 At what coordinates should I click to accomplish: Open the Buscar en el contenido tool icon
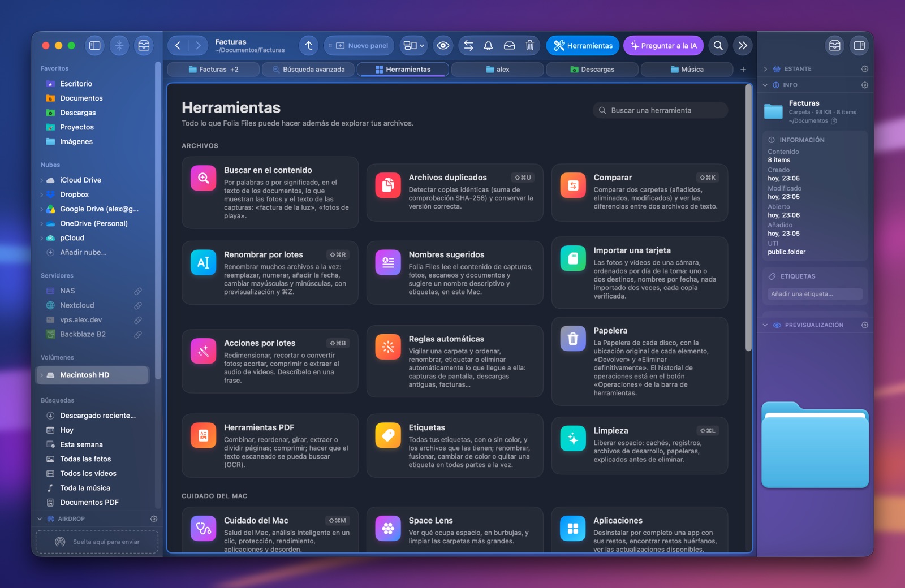[204, 178]
